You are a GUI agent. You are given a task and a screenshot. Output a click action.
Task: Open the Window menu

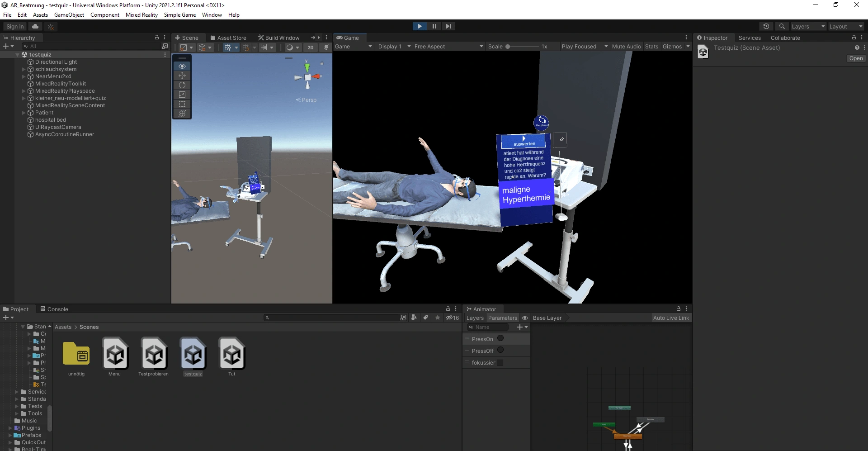click(212, 14)
